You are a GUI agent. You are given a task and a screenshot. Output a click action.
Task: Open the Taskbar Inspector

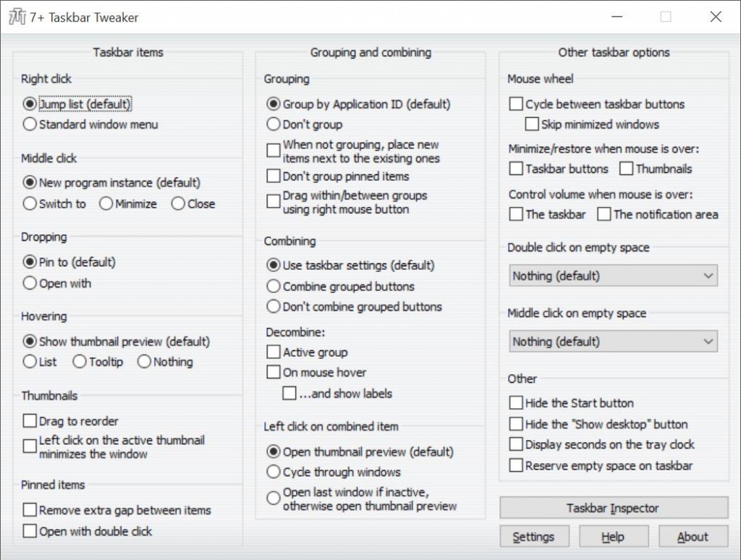coord(613,508)
